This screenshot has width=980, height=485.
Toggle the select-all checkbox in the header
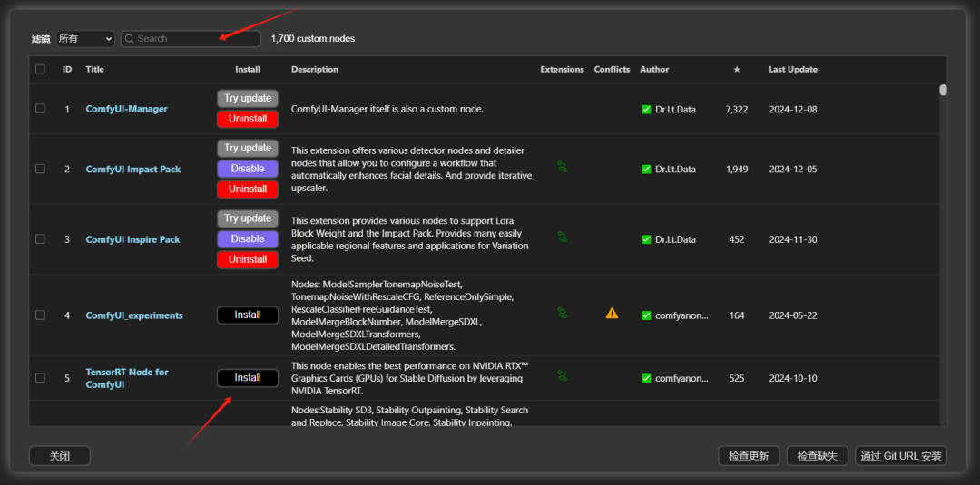click(x=40, y=69)
